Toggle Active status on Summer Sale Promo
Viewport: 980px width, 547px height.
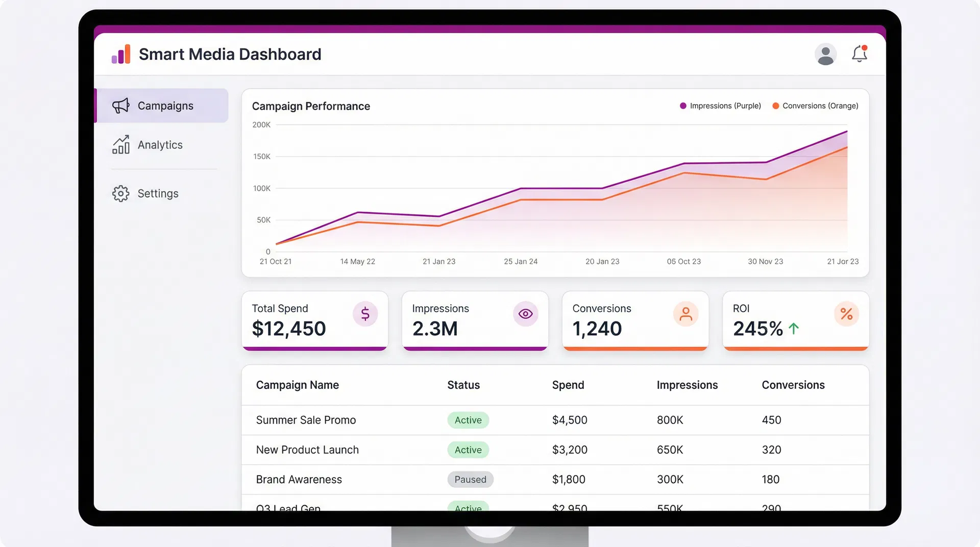point(468,420)
